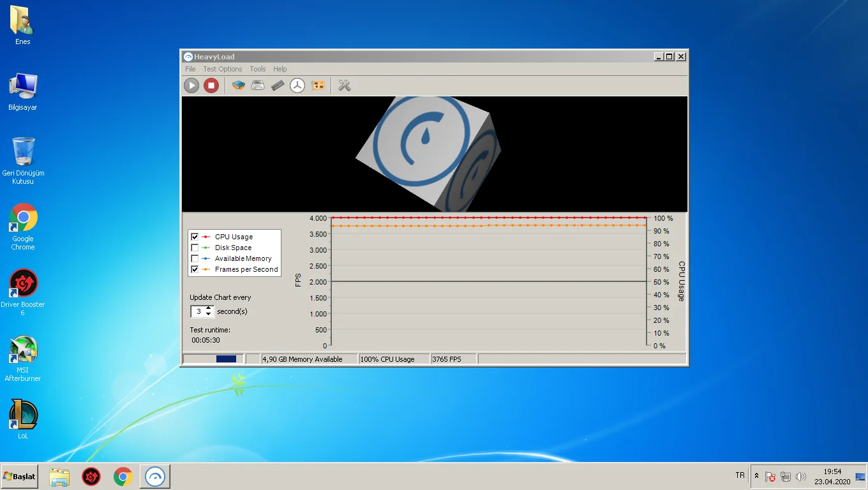
Task: Click the blue monitor icon beside the clock
Action: 860,476
